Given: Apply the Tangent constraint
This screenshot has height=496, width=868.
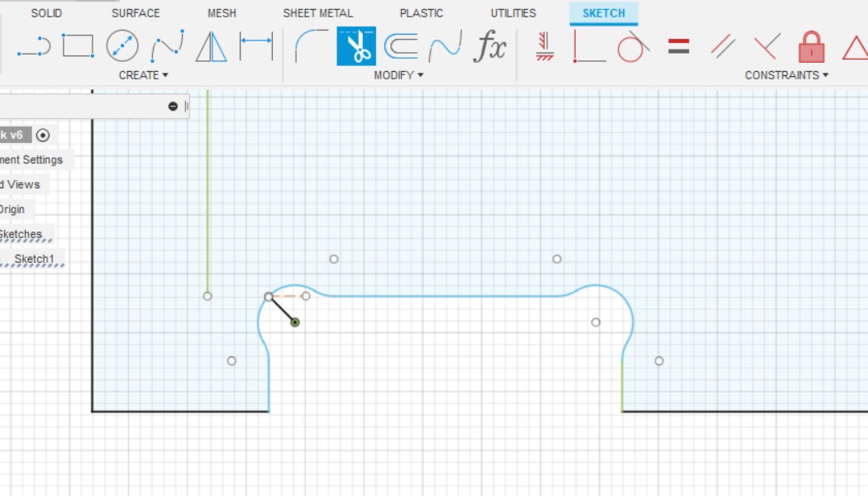Looking at the screenshot, I should (633, 46).
